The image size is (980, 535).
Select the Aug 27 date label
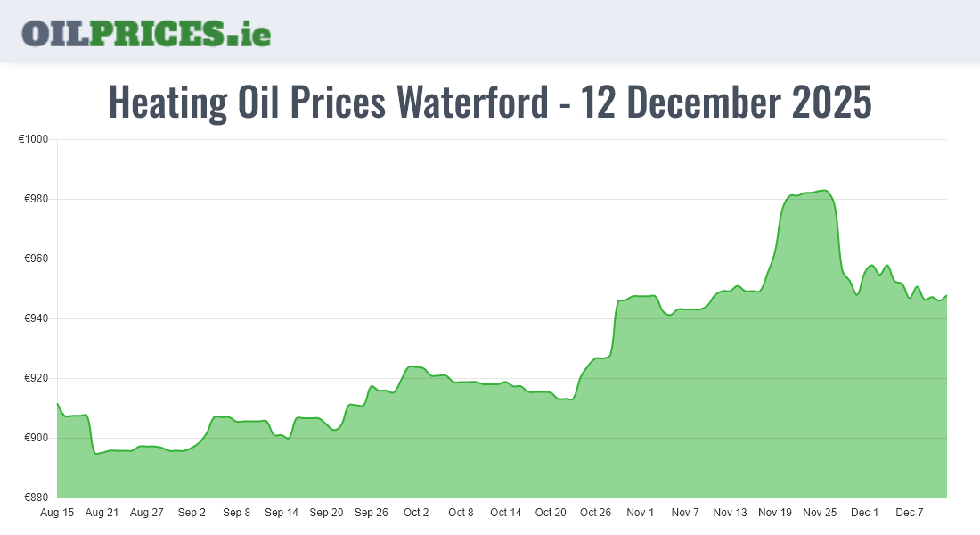pyautogui.click(x=147, y=513)
